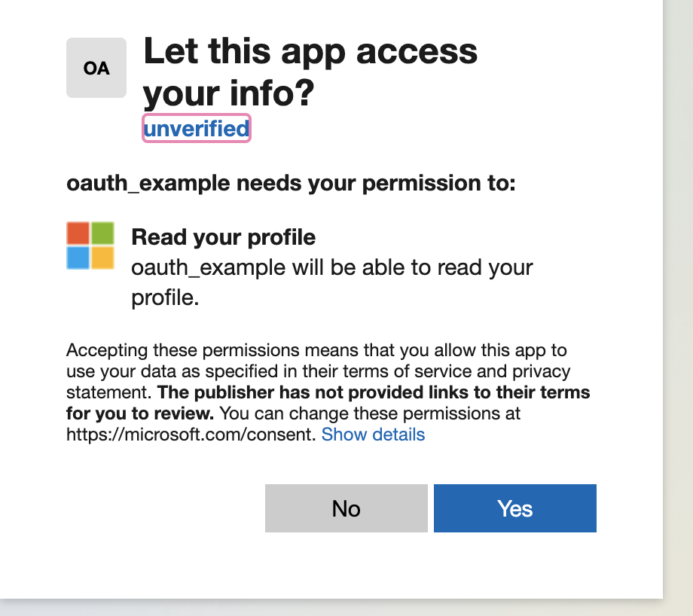This screenshot has height=616, width=693.
Task: Select the app avatar above the dialog title
Action: [x=96, y=68]
